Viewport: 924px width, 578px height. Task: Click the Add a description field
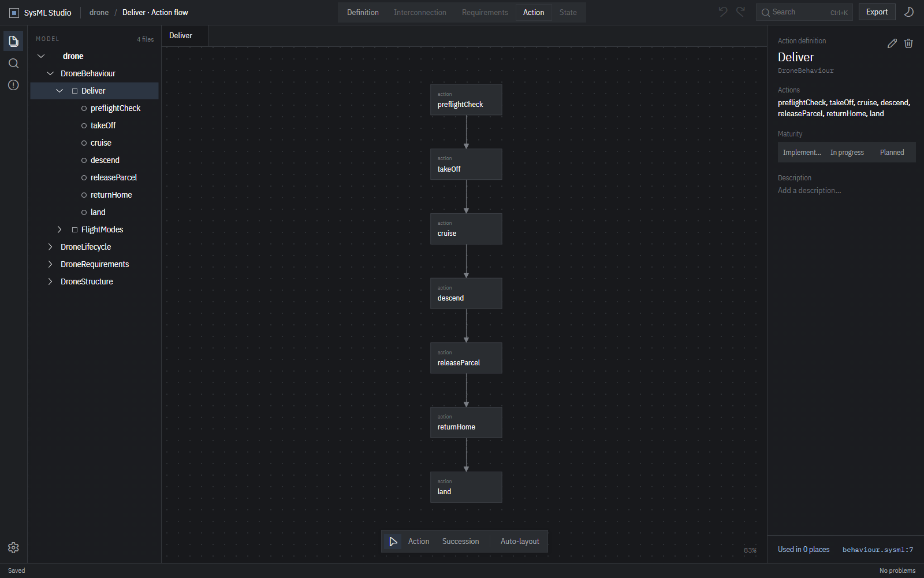[847, 191]
